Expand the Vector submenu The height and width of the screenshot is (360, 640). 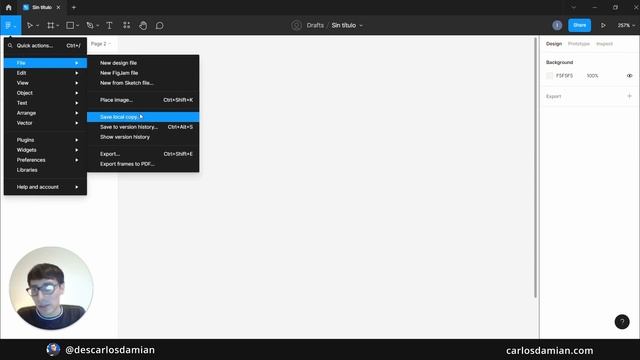45,123
